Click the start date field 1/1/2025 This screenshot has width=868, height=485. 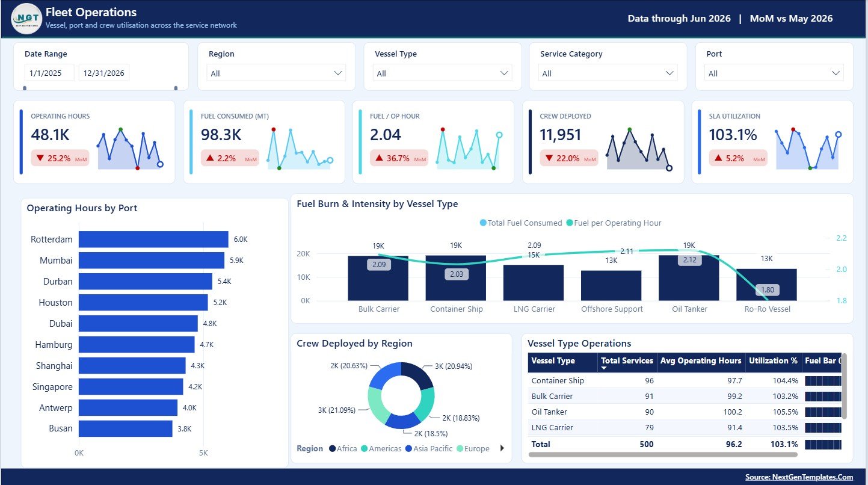pyautogui.click(x=49, y=73)
